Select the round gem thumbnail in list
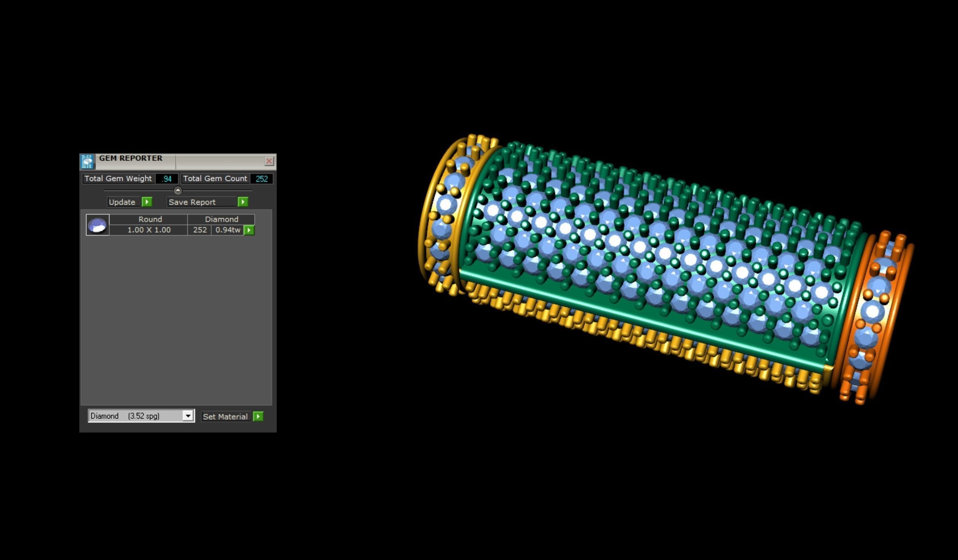This screenshot has height=560, width=958. (x=98, y=225)
